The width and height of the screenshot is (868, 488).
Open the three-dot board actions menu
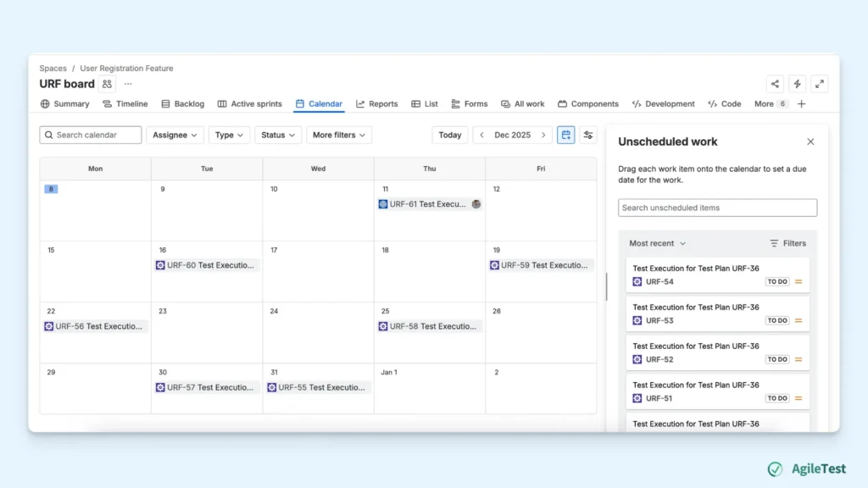tap(128, 84)
